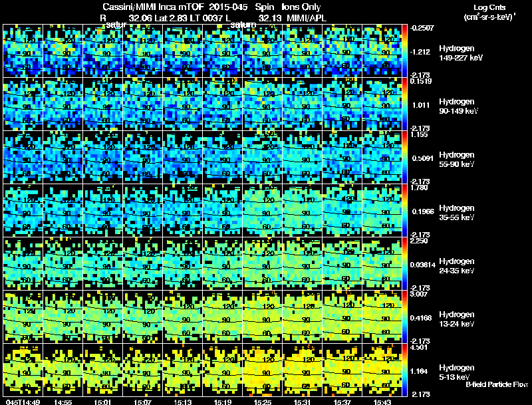Click the '4.501' colorbar value
The width and height of the screenshot is (532, 405).
[x=419, y=348]
